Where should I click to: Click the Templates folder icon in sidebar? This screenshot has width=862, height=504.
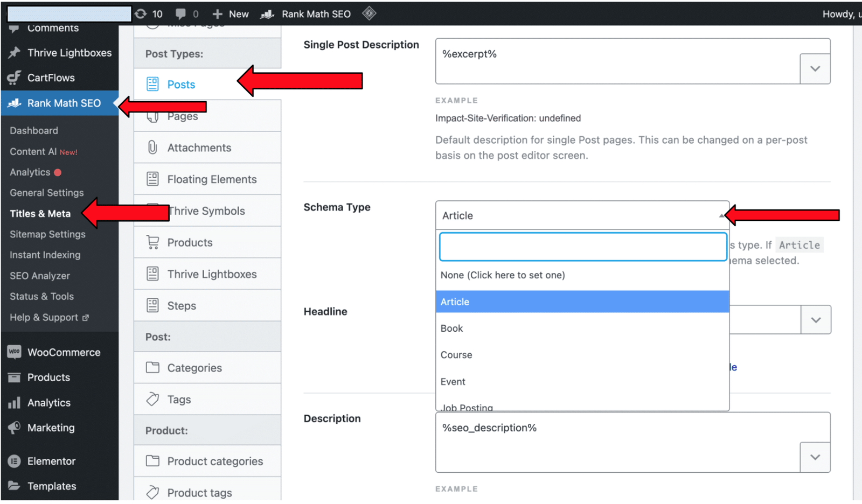[15, 486]
